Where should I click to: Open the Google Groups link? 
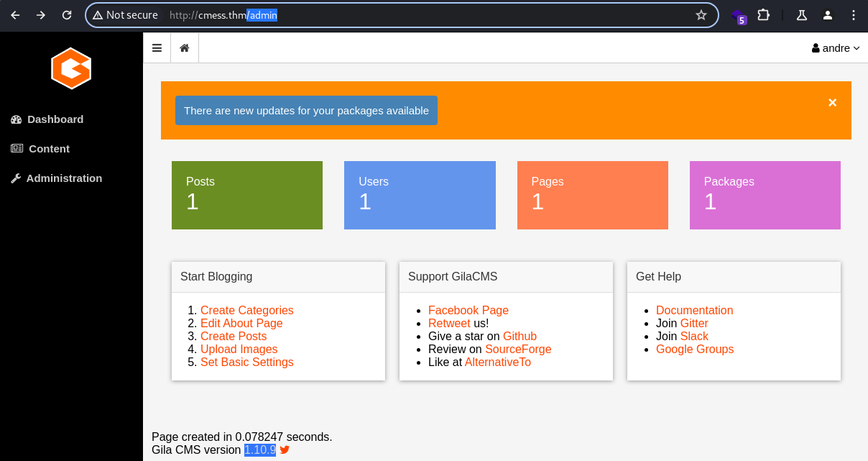pyautogui.click(x=695, y=350)
